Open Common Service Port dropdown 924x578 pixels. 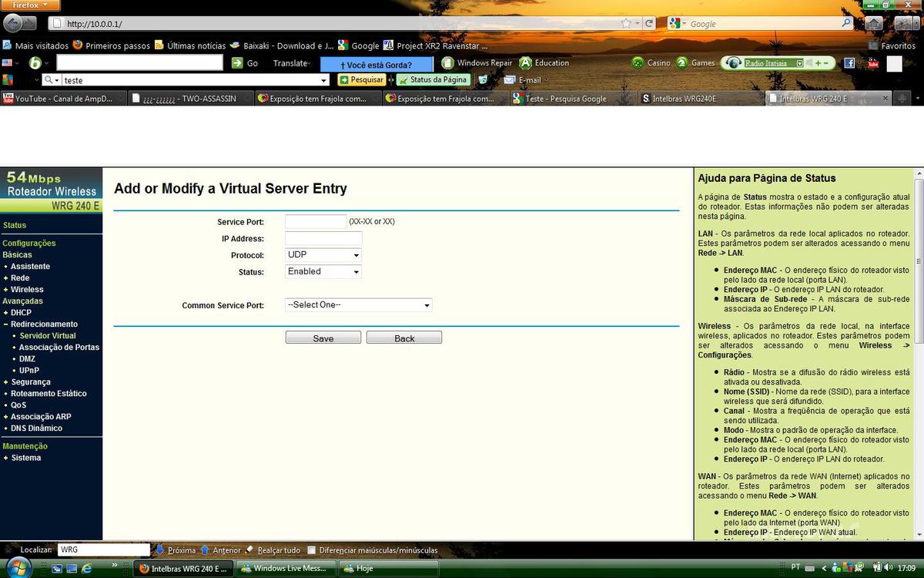(x=358, y=305)
